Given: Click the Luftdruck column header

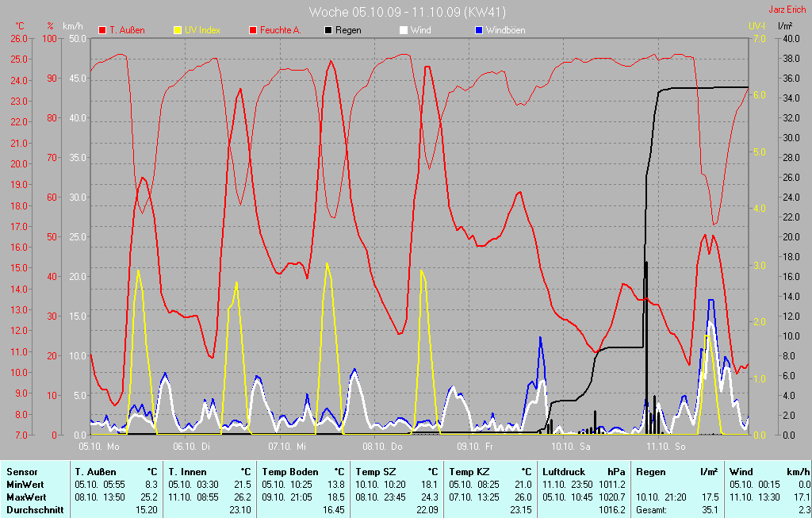Looking at the screenshot, I should [564, 472].
